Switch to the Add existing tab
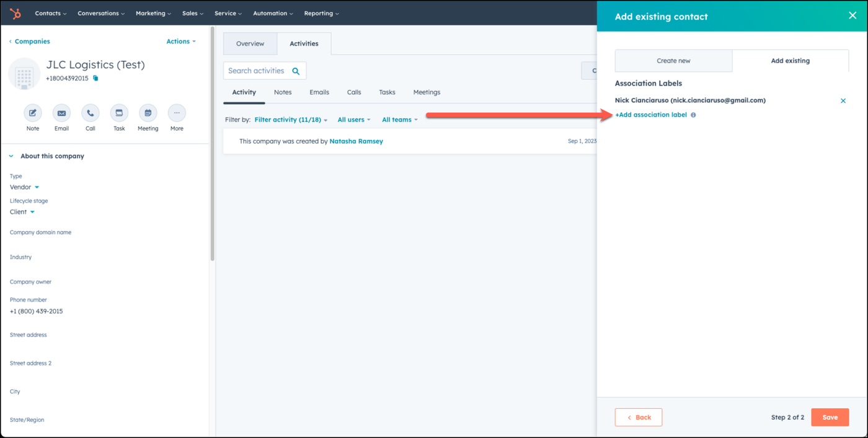Image resolution: width=868 pixels, height=438 pixels. (790, 61)
